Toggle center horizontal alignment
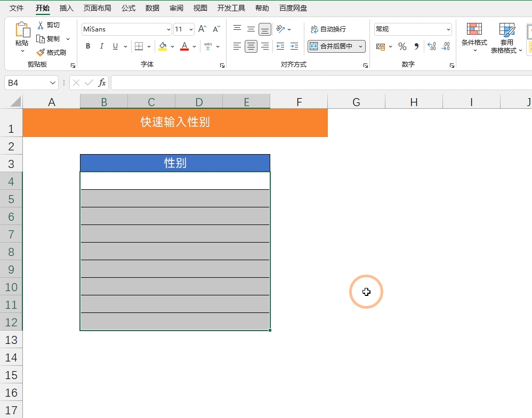The height and width of the screenshot is (418, 532). click(251, 46)
